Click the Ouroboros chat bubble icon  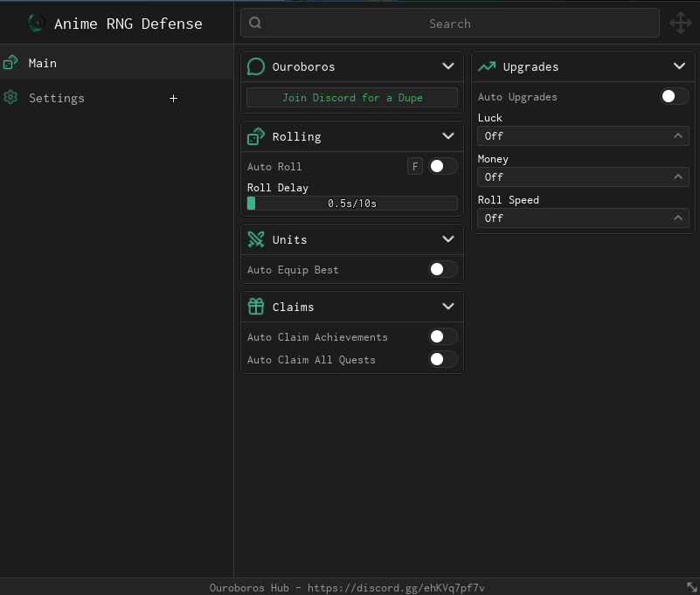pos(256,66)
